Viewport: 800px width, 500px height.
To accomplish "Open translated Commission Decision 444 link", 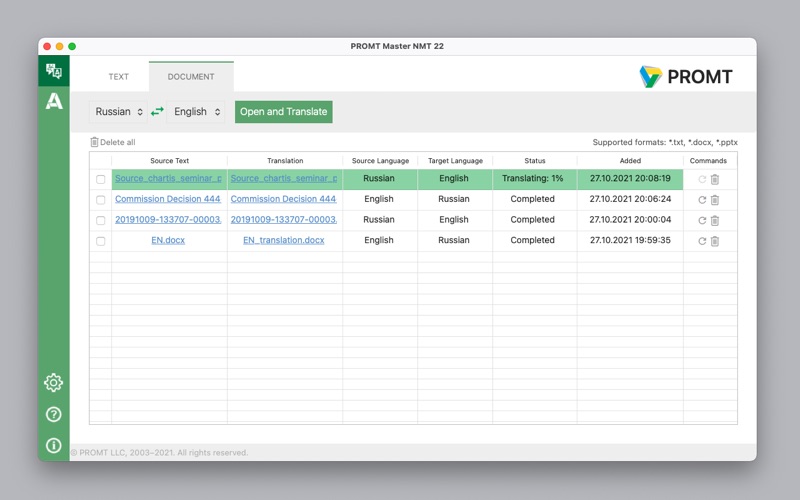I will [x=283, y=199].
